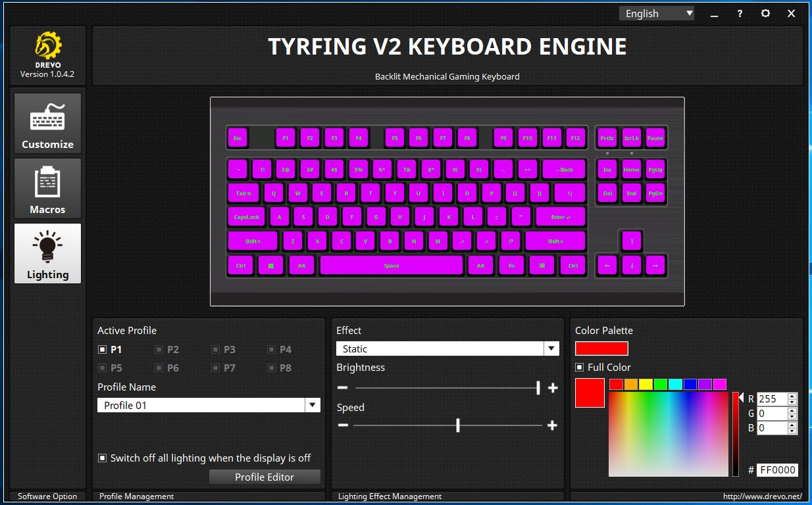Pick the cyan preset color swatch
The width and height of the screenshot is (812, 505).
675,385
